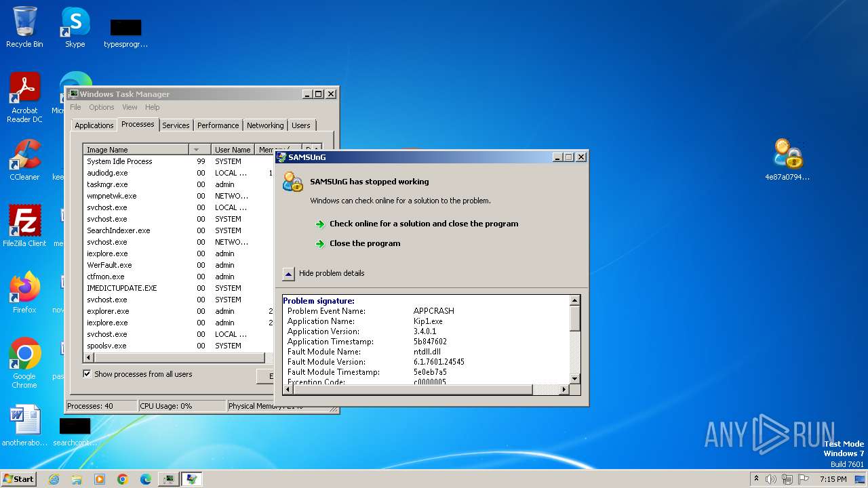Open the searchcont desktop file

tap(75, 432)
